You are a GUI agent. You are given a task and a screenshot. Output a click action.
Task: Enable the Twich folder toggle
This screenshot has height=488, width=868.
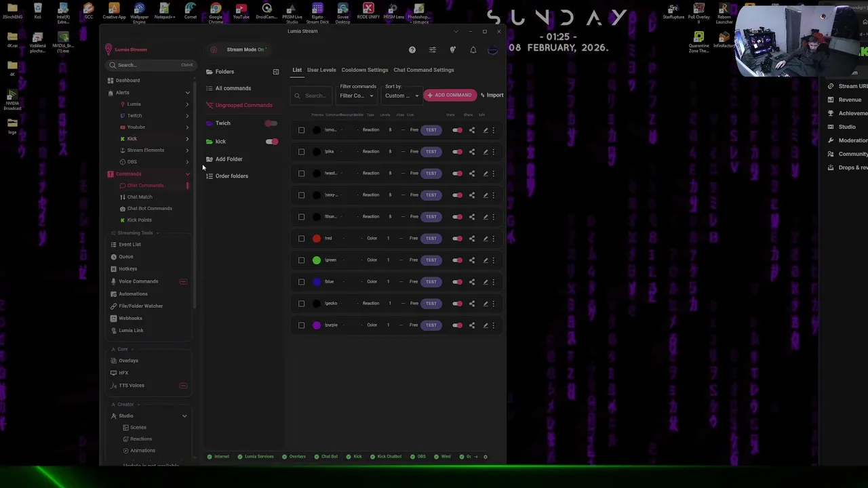click(x=271, y=123)
